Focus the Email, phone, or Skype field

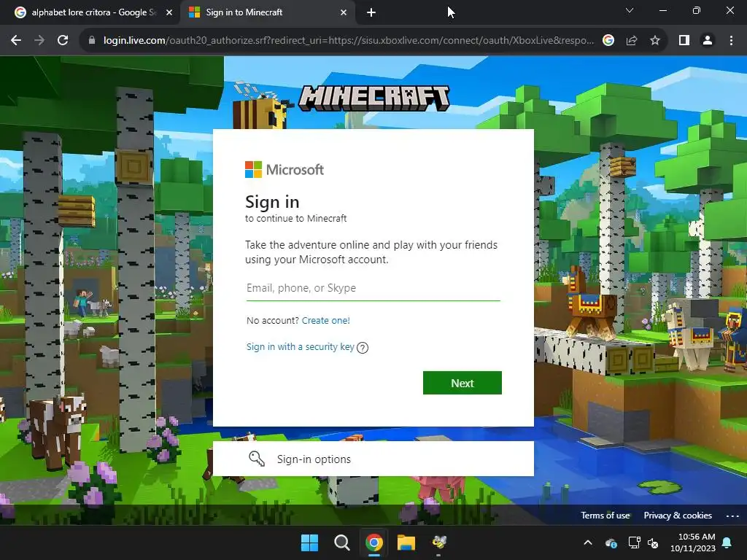pyautogui.click(x=373, y=288)
